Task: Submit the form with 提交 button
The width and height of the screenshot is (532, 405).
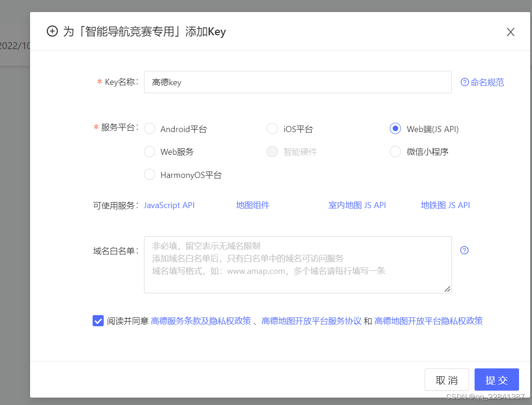Action: 496,379
